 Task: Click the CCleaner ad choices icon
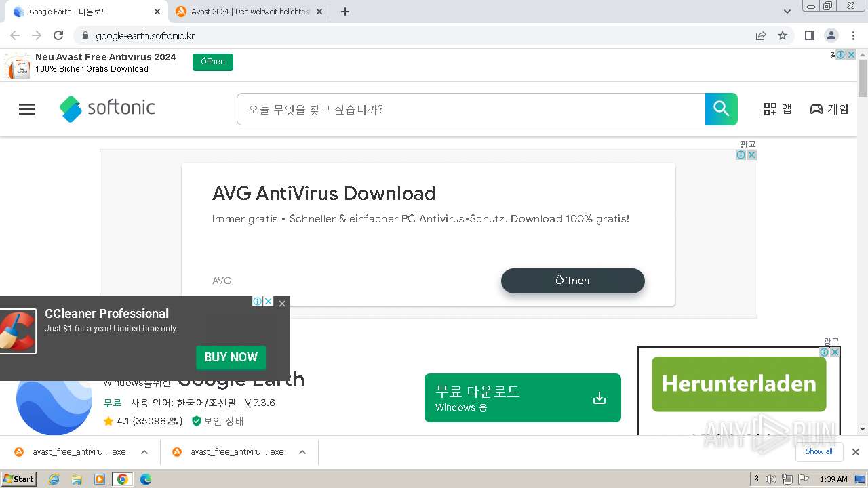point(258,302)
